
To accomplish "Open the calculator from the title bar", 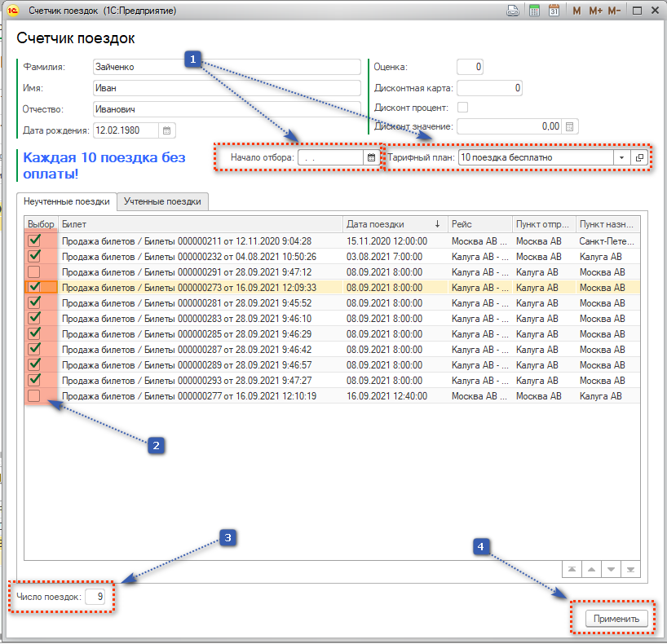I will pos(534,11).
